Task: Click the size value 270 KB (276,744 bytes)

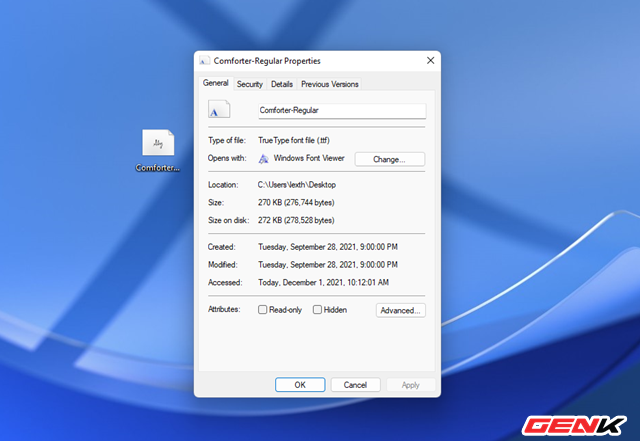Action: [296, 203]
